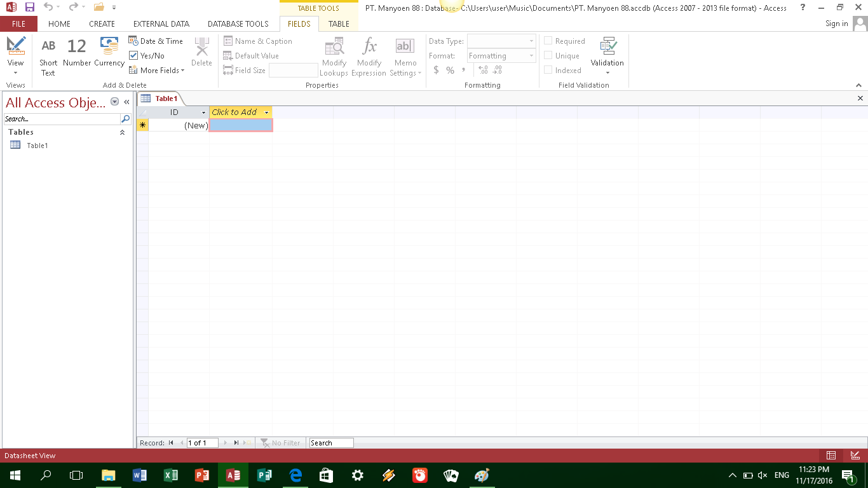
Task: Select the Table1 document tab
Action: [160, 98]
